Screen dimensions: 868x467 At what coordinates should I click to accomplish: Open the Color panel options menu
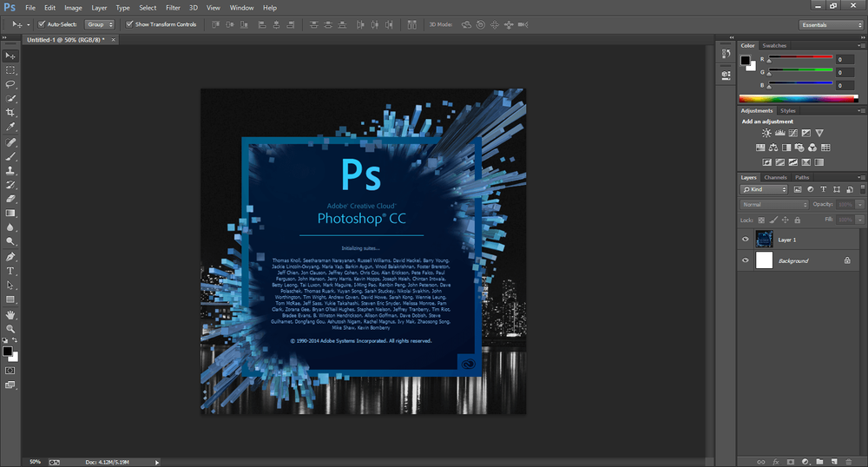pyautogui.click(x=861, y=46)
